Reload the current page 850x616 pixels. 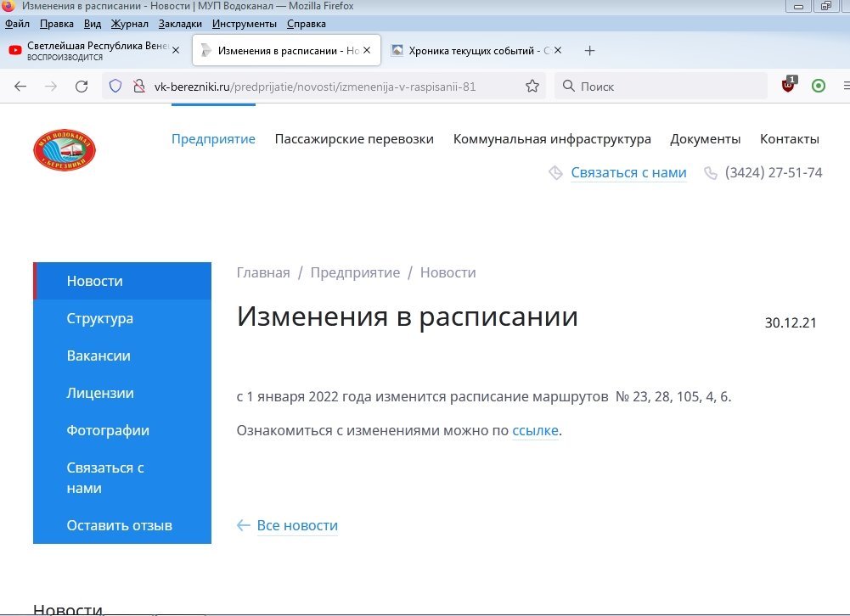coord(82,86)
